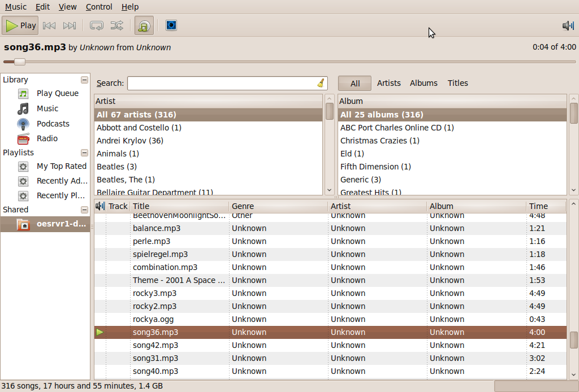Skip to the previous track
Image resolution: width=579 pixels, height=392 pixels.
click(x=49, y=25)
